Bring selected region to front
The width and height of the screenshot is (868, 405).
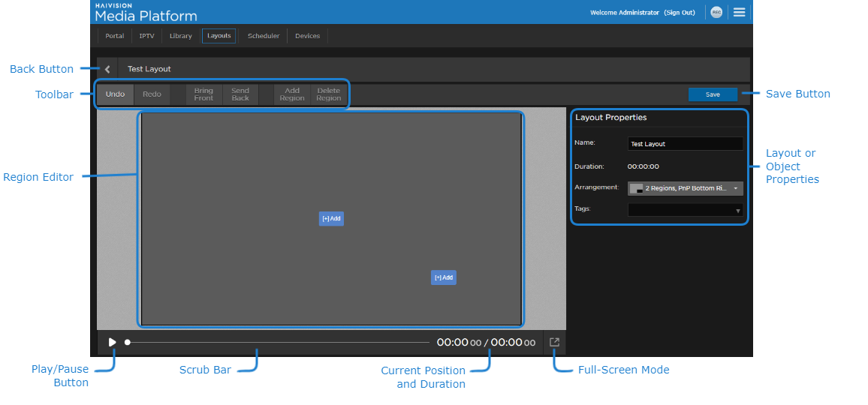tap(203, 94)
